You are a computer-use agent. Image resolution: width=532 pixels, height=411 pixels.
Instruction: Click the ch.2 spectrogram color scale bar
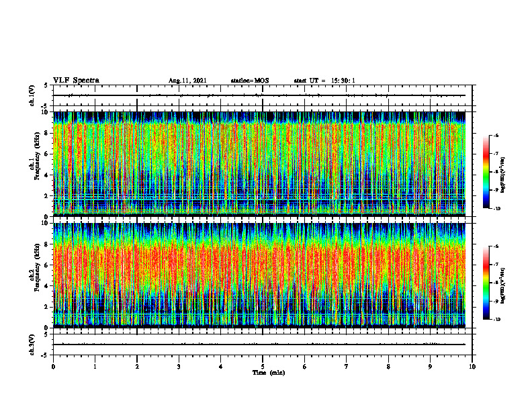(486, 283)
